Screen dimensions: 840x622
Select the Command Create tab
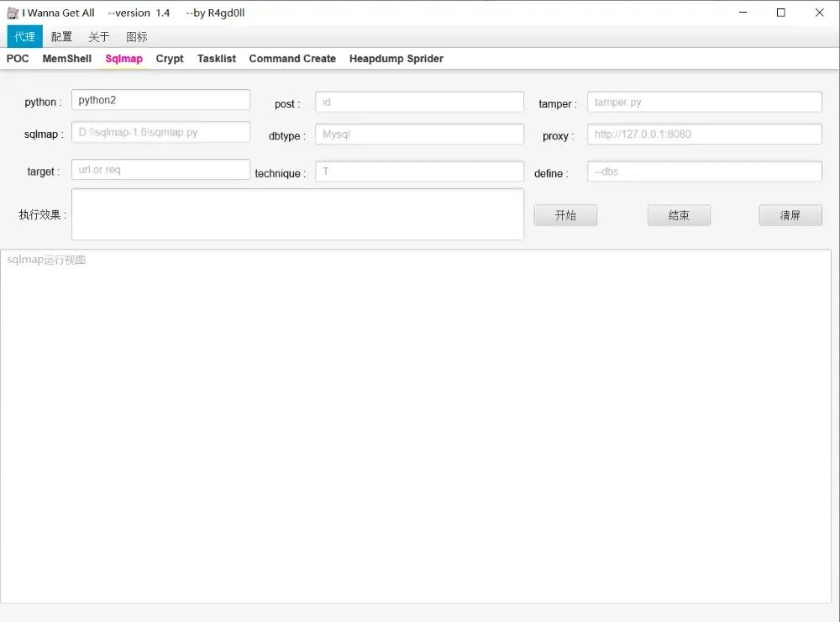coord(292,59)
